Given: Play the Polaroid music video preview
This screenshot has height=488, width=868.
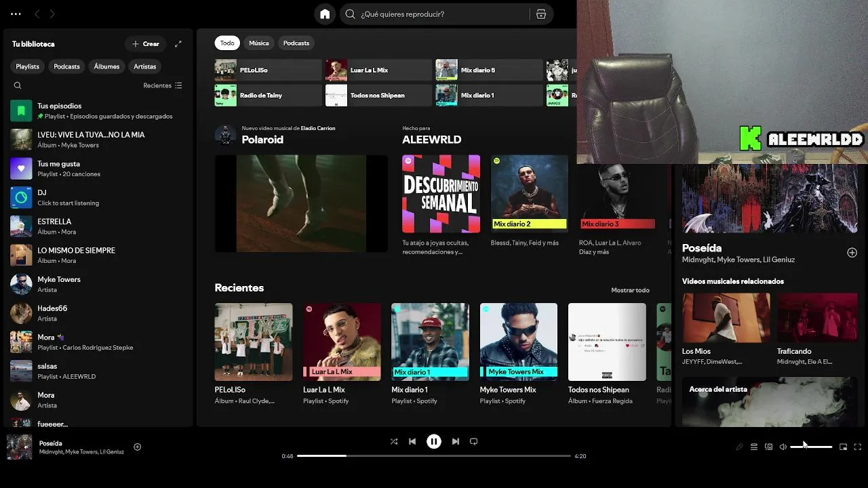Looking at the screenshot, I should pos(301,203).
